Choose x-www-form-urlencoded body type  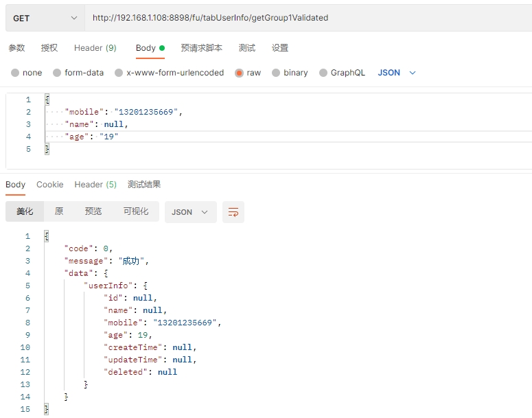(x=119, y=73)
